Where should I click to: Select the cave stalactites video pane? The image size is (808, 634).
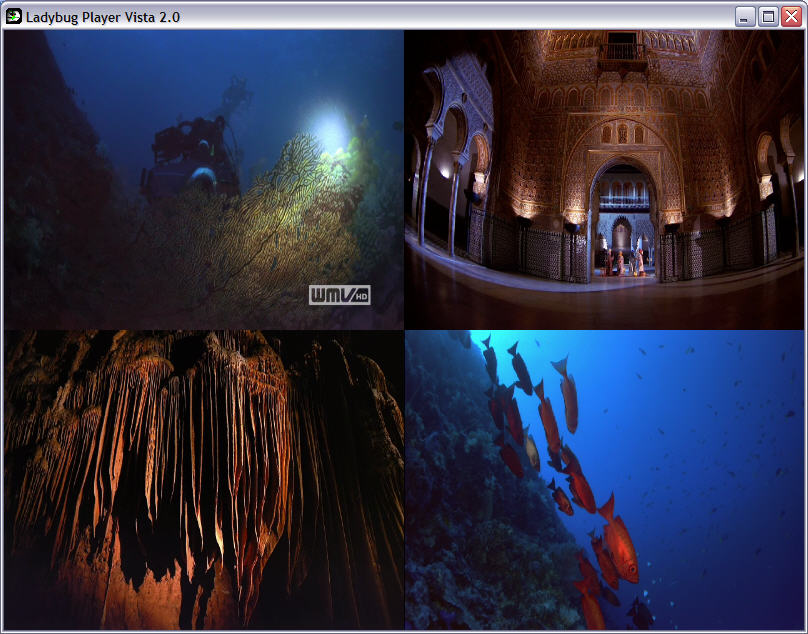click(204, 480)
